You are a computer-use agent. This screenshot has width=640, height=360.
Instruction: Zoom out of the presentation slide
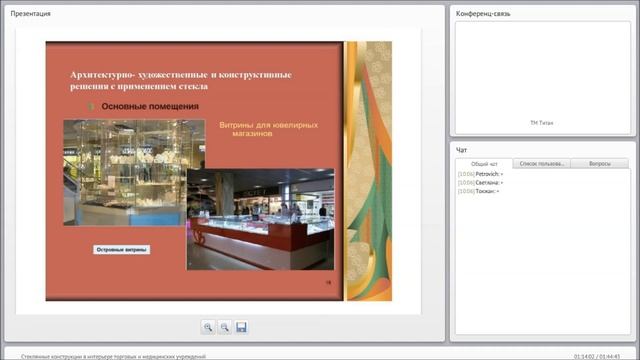[x=224, y=327]
